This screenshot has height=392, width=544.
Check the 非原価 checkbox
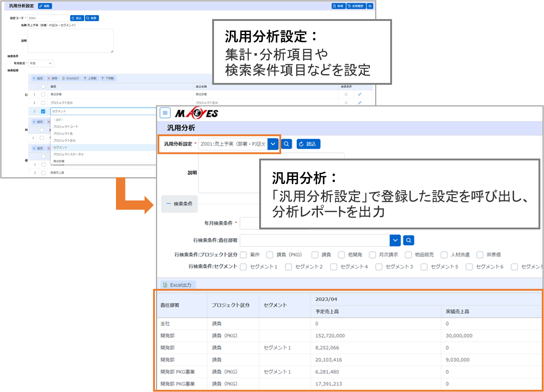(x=480, y=255)
